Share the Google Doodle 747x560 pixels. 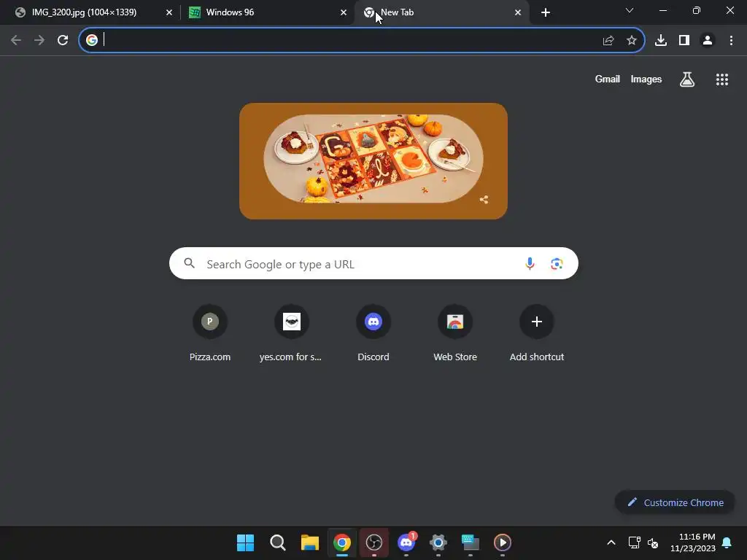(484, 200)
